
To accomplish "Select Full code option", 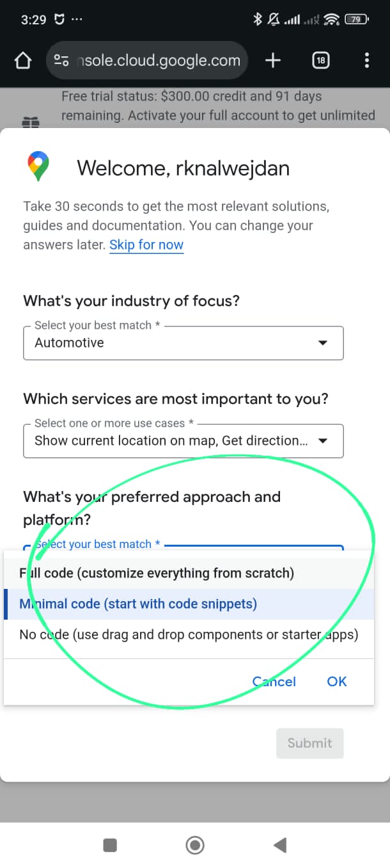I will point(157,573).
